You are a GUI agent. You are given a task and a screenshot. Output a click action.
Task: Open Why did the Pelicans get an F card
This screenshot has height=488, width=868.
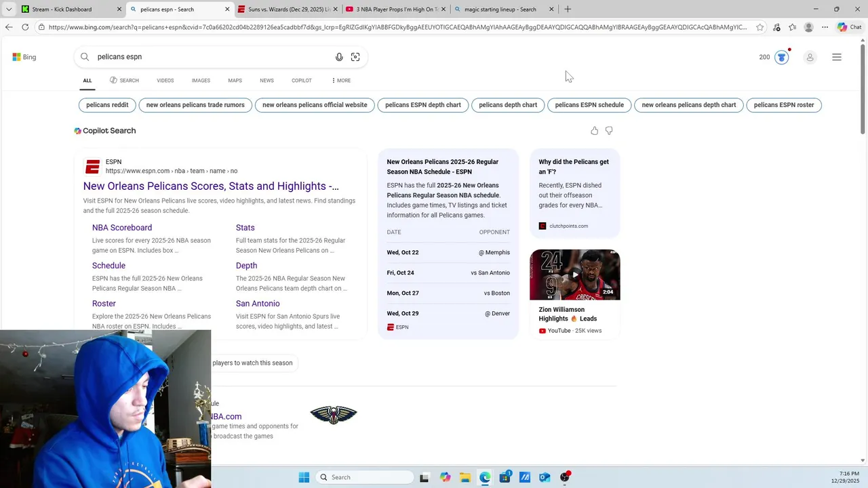tap(574, 193)
